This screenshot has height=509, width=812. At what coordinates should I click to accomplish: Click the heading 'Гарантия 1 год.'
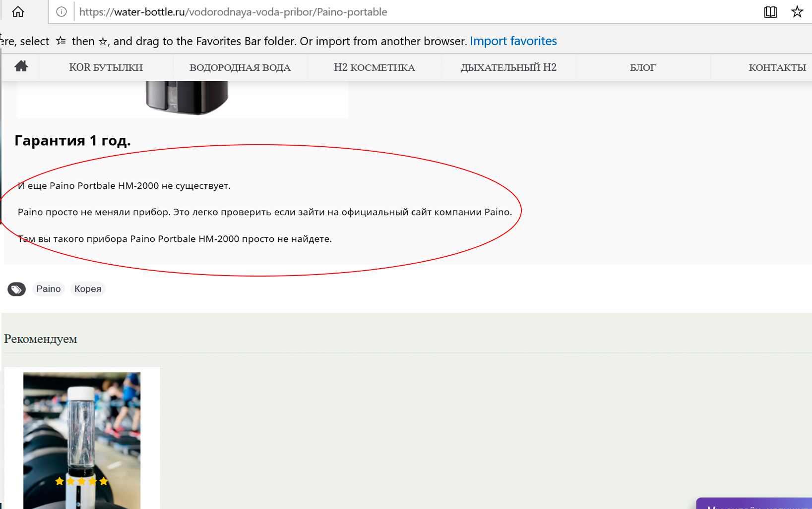[x=72, y=141]
